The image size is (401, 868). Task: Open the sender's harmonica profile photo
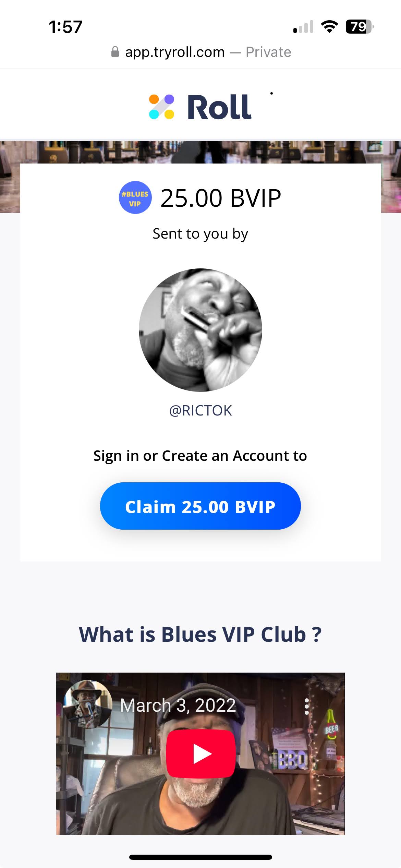point(200,330)
